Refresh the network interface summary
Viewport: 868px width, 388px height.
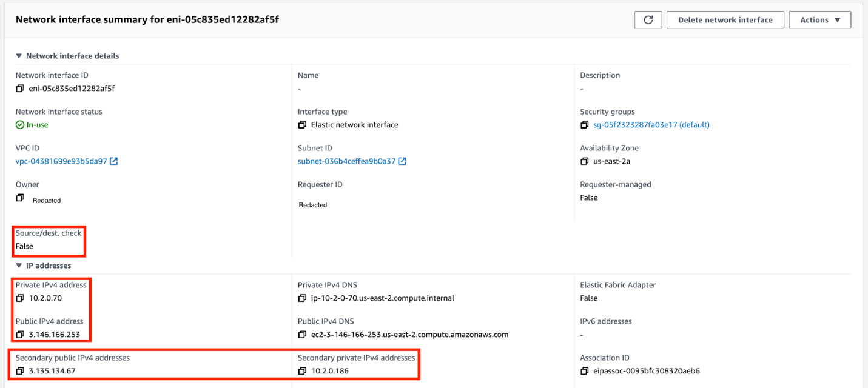click(648, 19)
